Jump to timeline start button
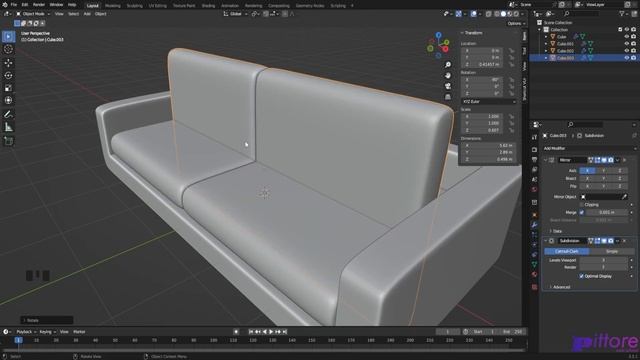The image size is (640, 360). click(251, 332)
